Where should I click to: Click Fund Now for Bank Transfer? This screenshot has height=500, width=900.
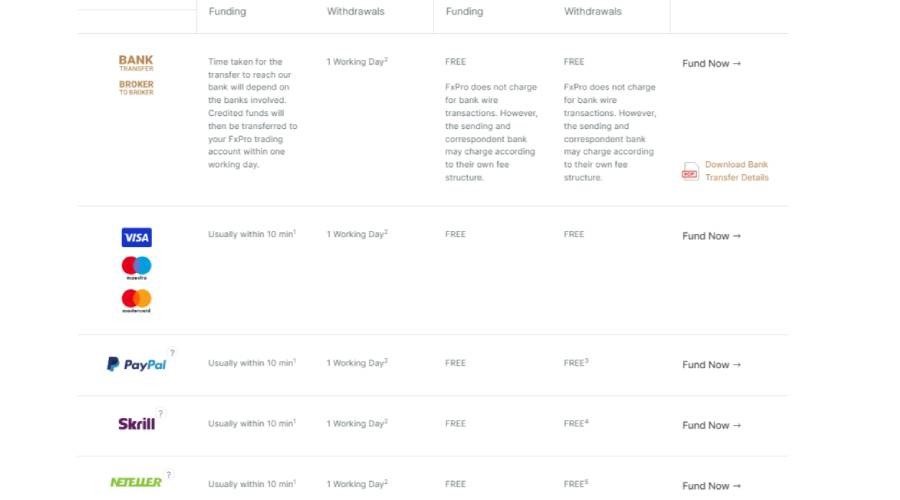[x=711, y=64]
